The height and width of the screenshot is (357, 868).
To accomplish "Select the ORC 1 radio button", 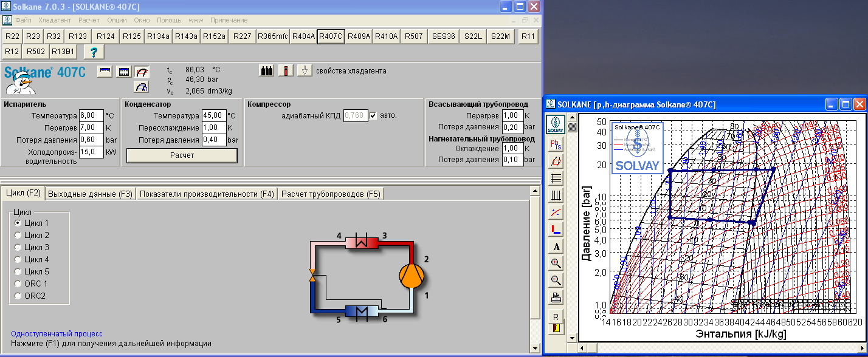I will tap(18, 284).
